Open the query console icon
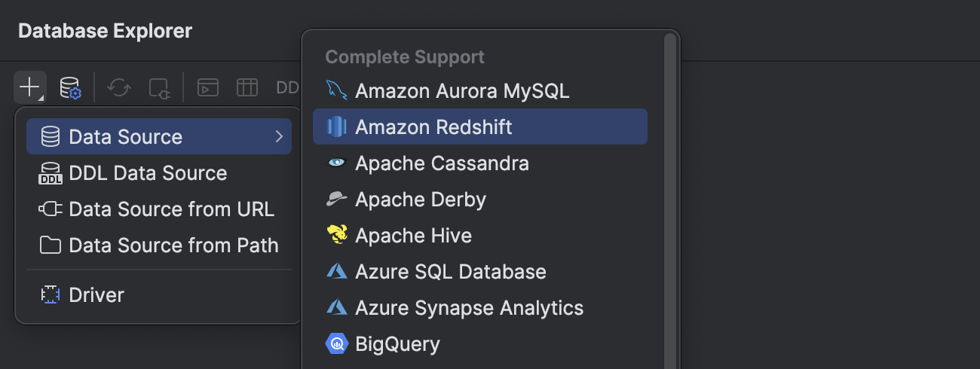The image size is (980, 369). (x=208, y=87)
